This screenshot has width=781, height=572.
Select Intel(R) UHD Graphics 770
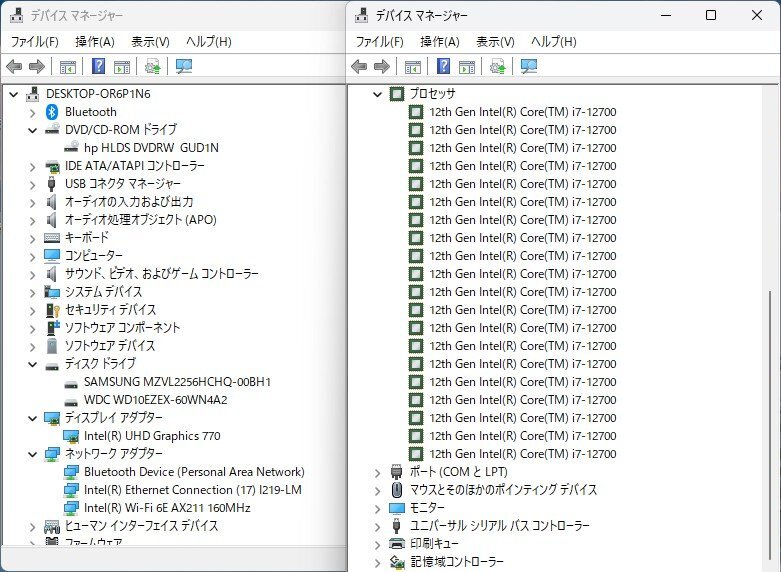click(152, 436)
